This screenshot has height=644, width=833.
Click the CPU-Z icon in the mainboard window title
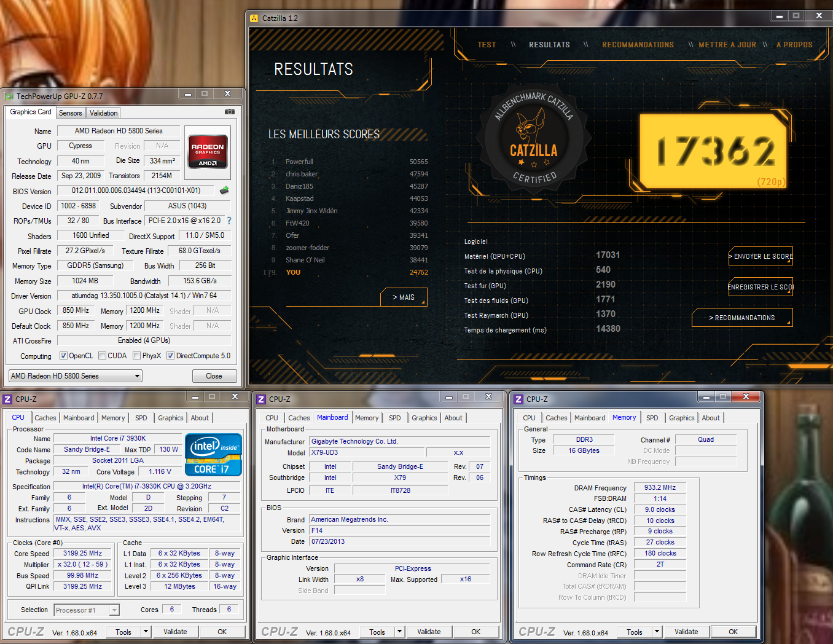[261, 399]
